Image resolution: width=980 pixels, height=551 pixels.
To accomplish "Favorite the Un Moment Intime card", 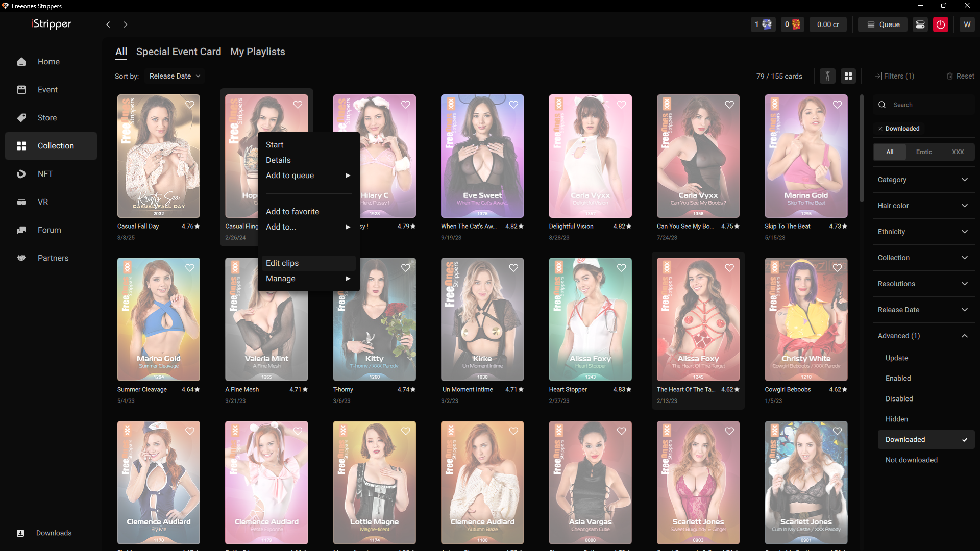I will [x=513, y=268].
